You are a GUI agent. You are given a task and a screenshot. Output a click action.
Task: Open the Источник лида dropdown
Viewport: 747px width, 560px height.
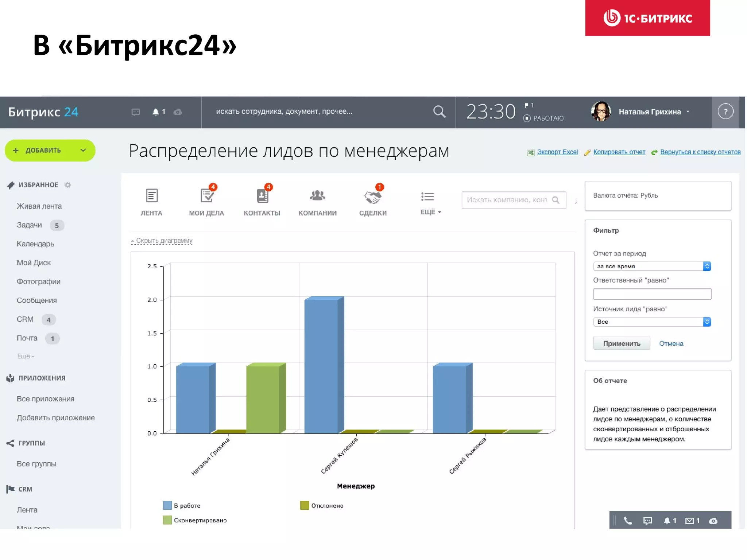(x=652, y=322)
